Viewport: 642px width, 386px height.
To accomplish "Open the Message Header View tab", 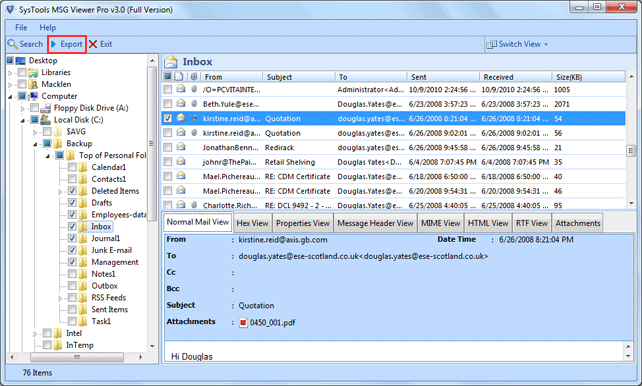I will coord(375,223).
